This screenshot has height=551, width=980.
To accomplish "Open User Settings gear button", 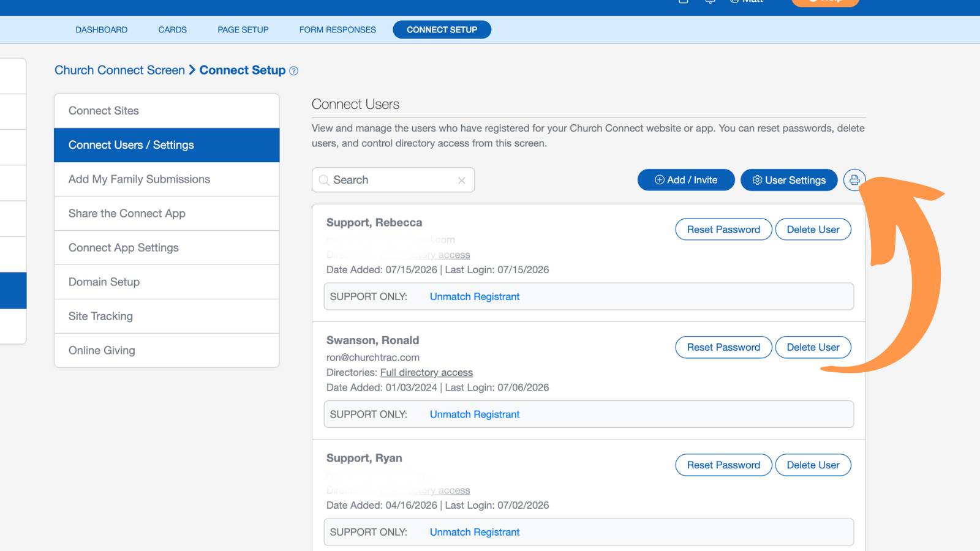I will [789, 180].
